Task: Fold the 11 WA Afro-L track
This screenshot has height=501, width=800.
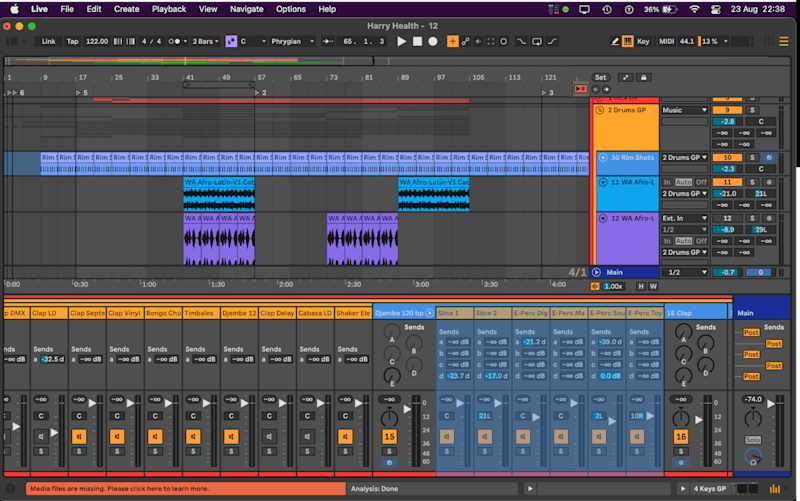Action: (603, 182)
